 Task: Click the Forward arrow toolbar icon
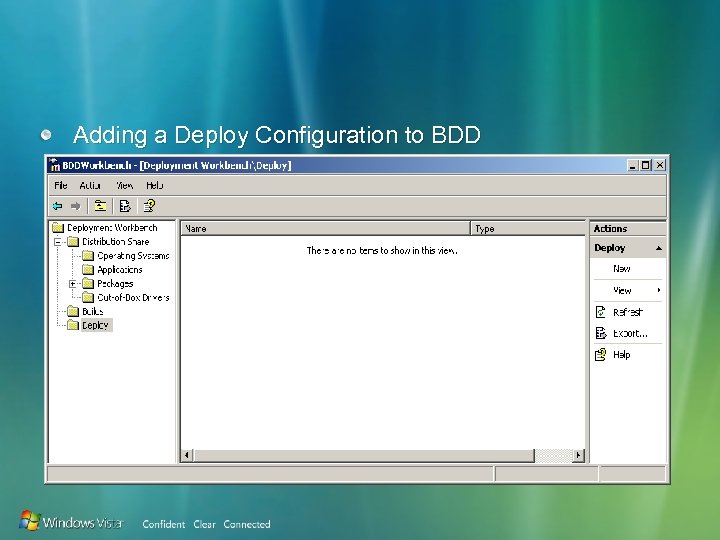tap(75, 206)
